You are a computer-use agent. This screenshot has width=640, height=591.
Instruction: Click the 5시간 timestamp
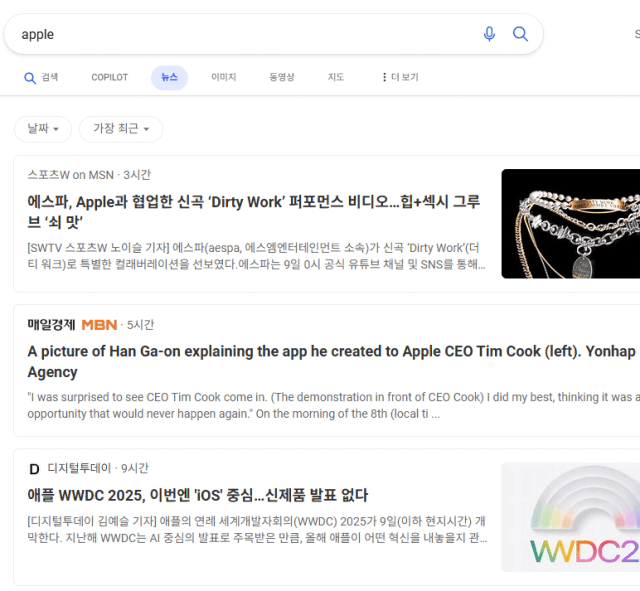(x=140, y=325)
